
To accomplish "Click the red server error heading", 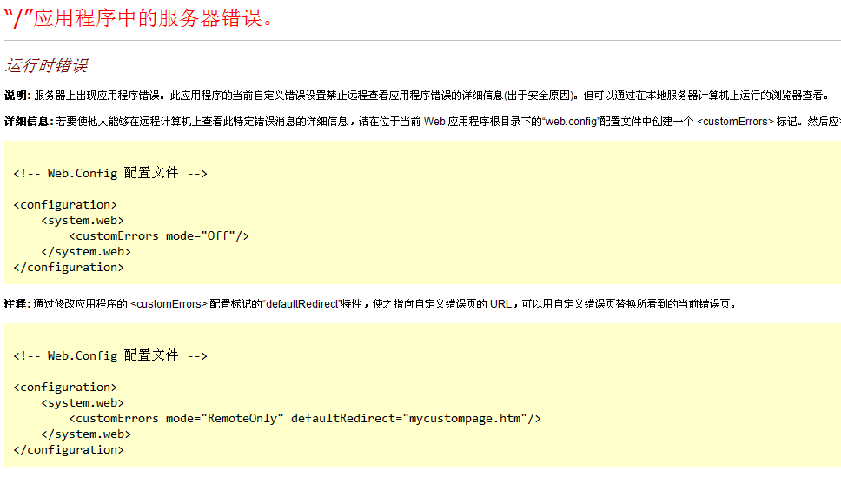I will (x=139, y=17).
